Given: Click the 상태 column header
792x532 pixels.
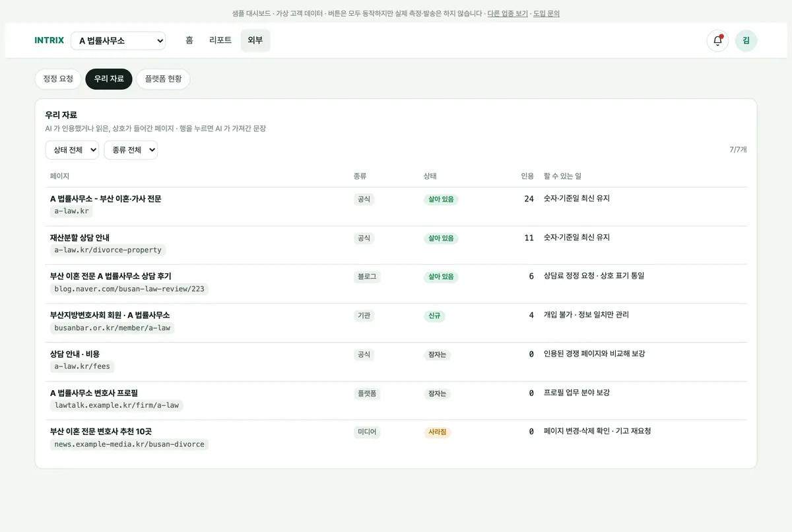Looking at the screenshot, I should 430,176.
